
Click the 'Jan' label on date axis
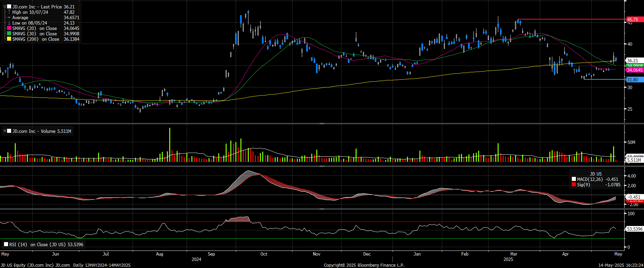pos(417,254)
